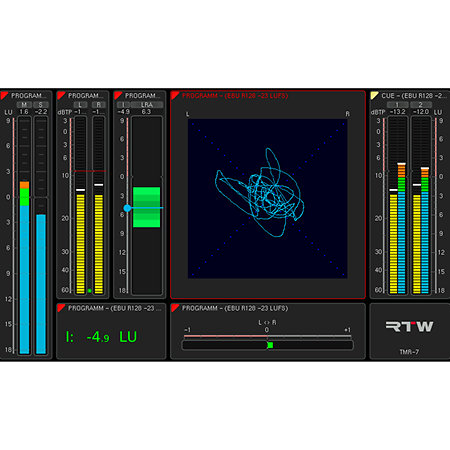Click the correlation panel title 'PROGRAMM - (EBU R128 -23 LUFS)'
The image size is (450, 450).
(235, 308)
